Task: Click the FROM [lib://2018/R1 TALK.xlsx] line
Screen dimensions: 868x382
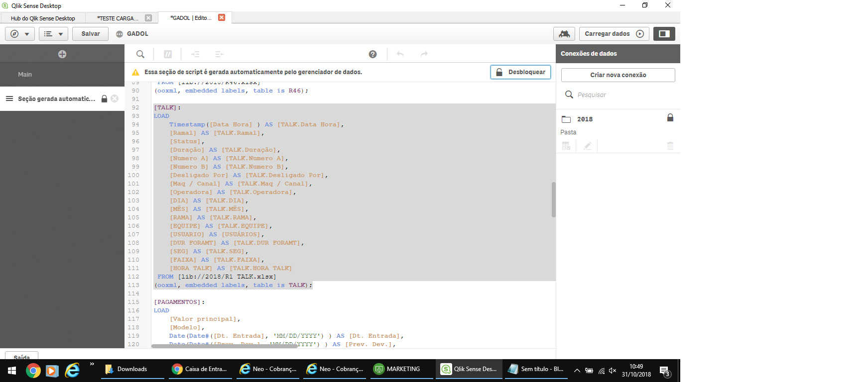Action: [x=217, y=277]
